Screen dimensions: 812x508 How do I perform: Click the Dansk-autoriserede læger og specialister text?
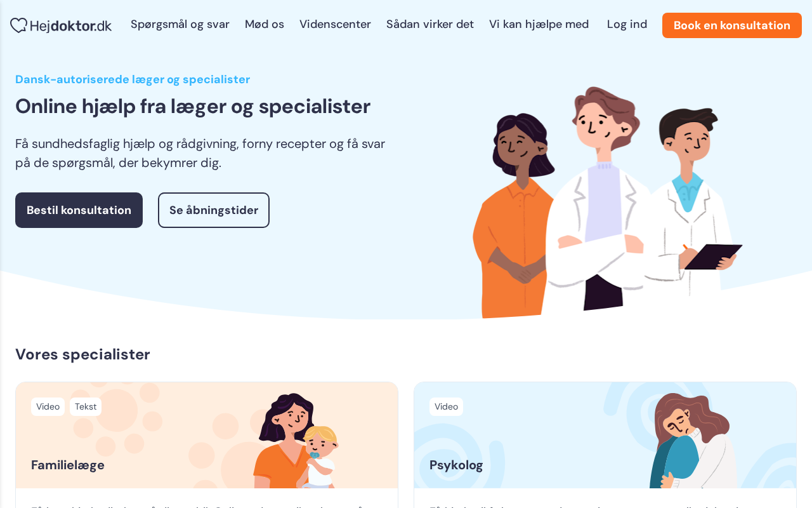pos(133,79)
